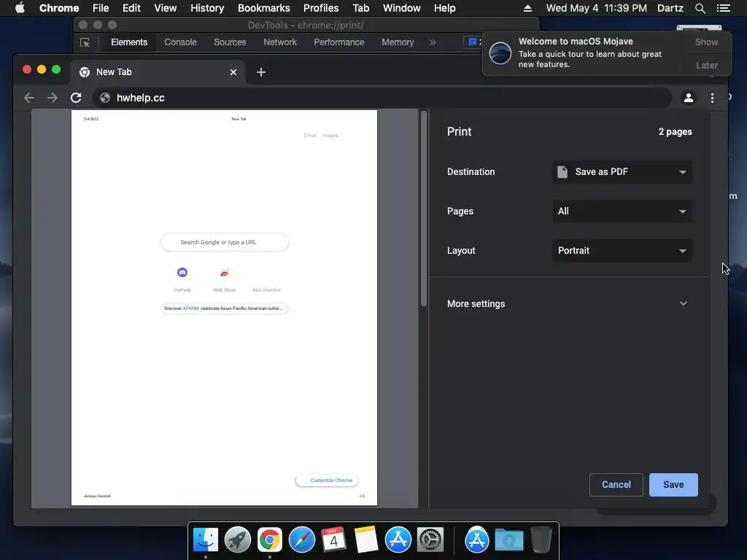
Task: Open the Destination Save as PDF dropdown
Action: [x=622, y=172]
